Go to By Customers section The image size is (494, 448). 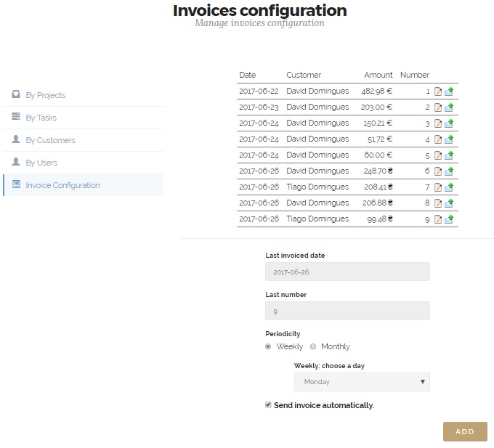(x=83, y=140)
